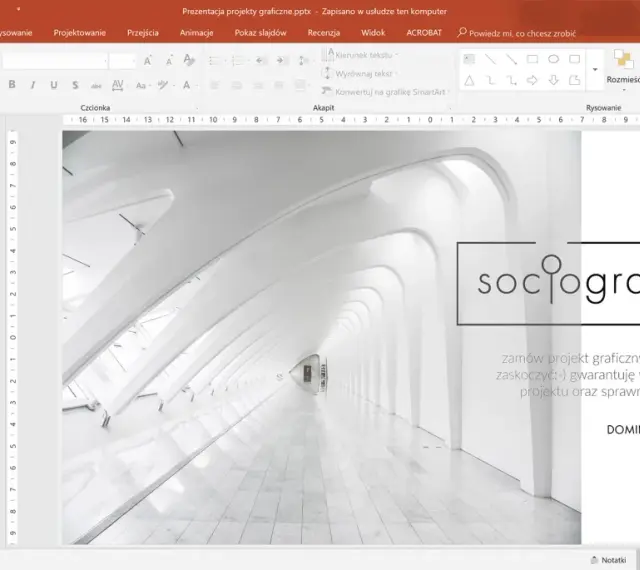640x570 pixels.
Task: Open the Akapit dialog launcher
Action: click(450, 108)
